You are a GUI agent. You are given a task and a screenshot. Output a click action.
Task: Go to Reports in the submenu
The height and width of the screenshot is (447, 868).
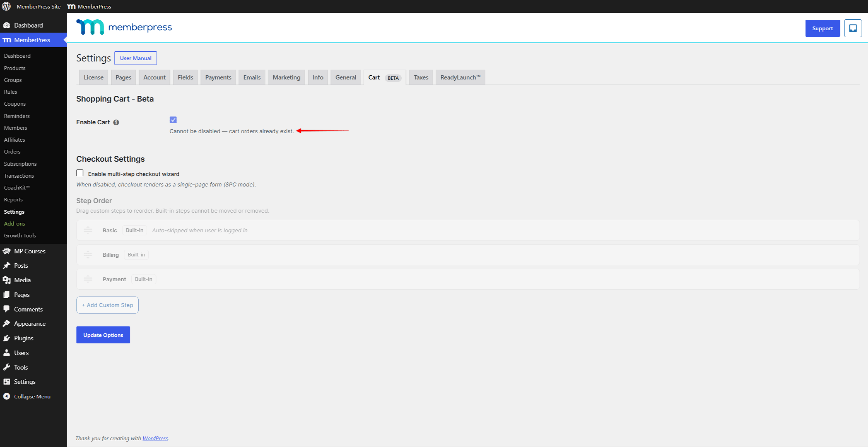click(14, 199)
